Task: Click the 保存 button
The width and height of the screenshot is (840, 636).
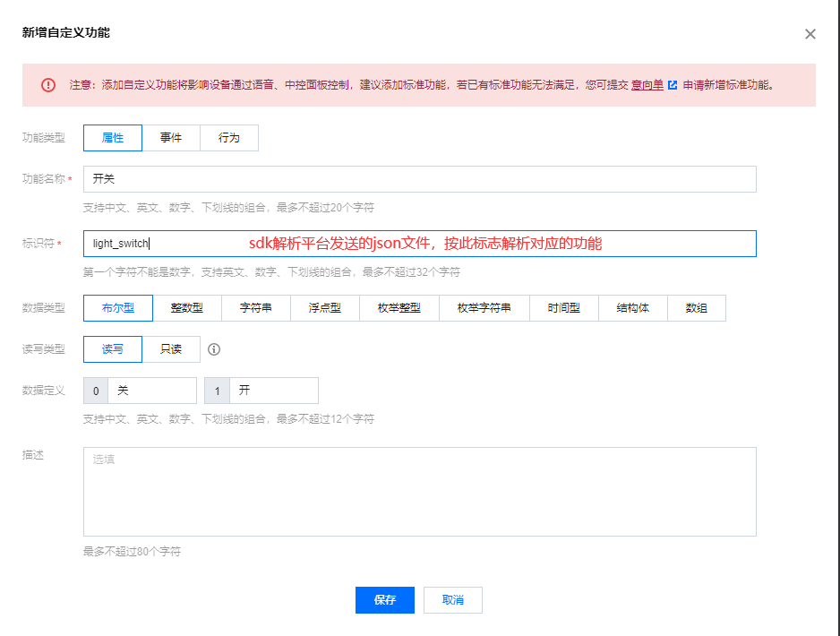Action: pos(385,600)
